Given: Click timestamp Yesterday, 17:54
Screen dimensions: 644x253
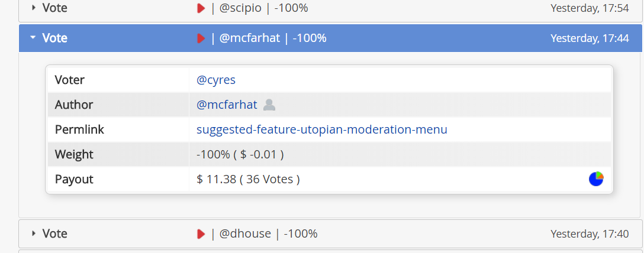Looking at the screenshot, I should [x=590, y=8].
